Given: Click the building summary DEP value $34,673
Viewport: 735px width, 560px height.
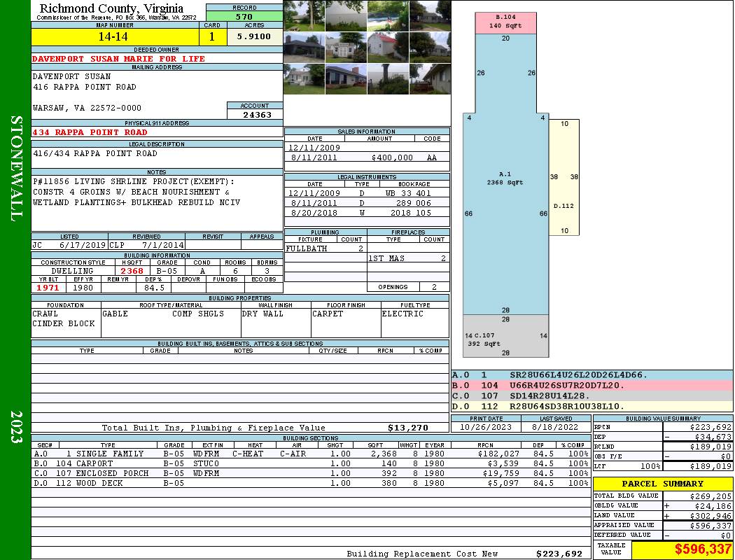Looking at the screenshot, I should [x=713, y=437].
